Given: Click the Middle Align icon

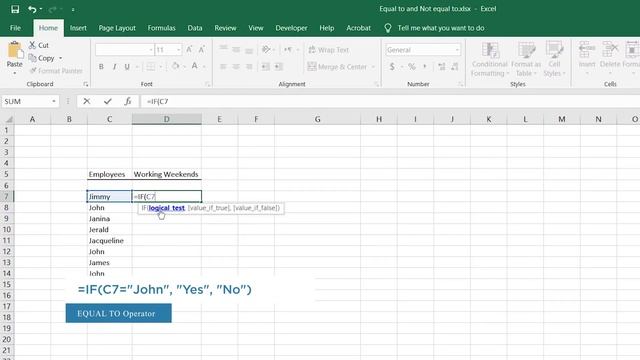Looking at the screenshot, I should click(x=236, y=49).
